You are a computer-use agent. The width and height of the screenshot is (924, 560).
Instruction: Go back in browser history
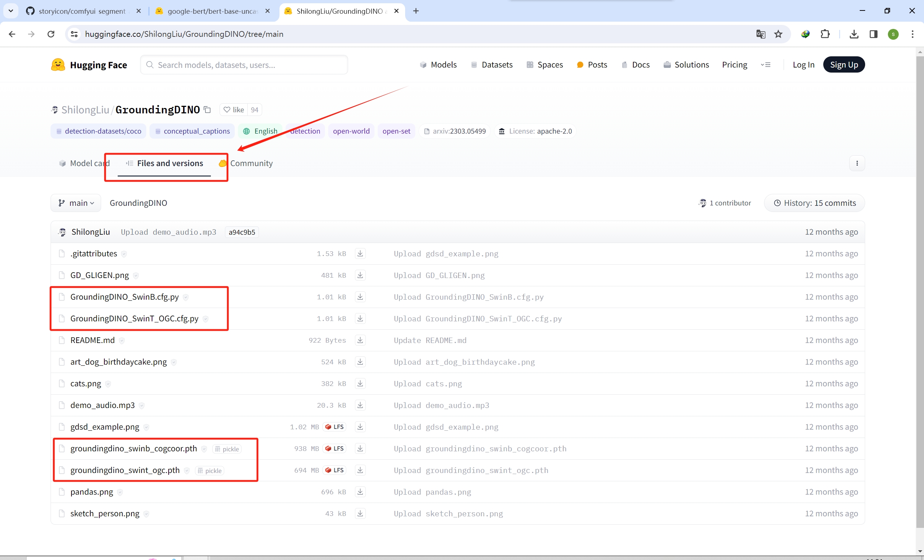click(12, 34)
